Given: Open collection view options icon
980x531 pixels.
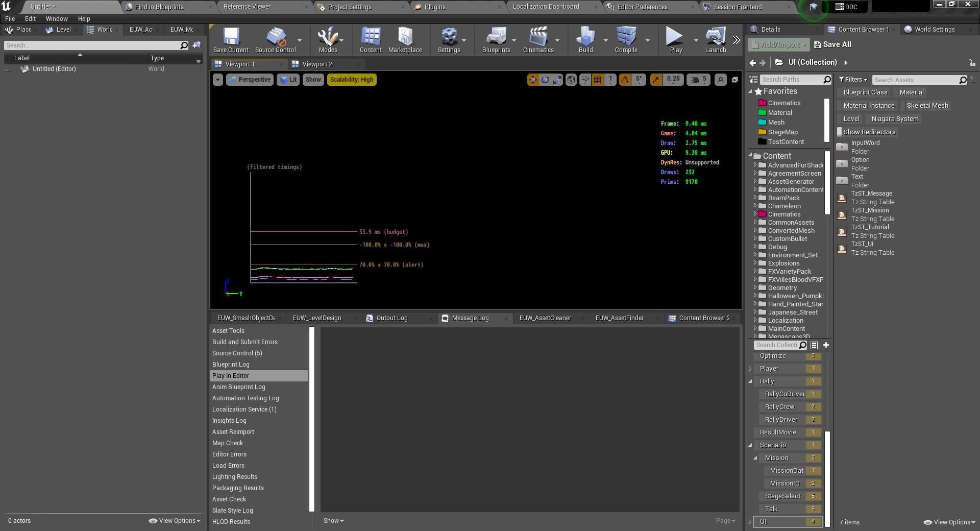Looking at the screenshot, I should (x=814, y=345).
